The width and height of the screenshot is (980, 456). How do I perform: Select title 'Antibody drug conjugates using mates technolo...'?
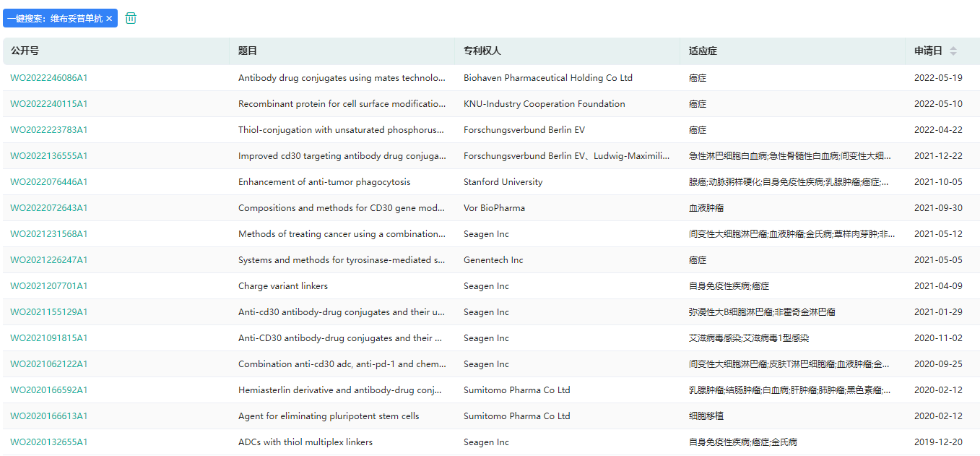click(342, 78)
